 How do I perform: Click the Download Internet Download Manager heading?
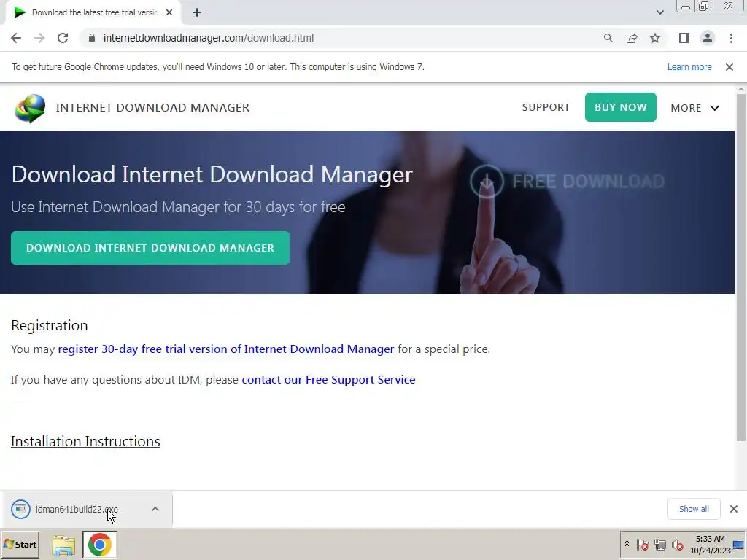[212, 174]
